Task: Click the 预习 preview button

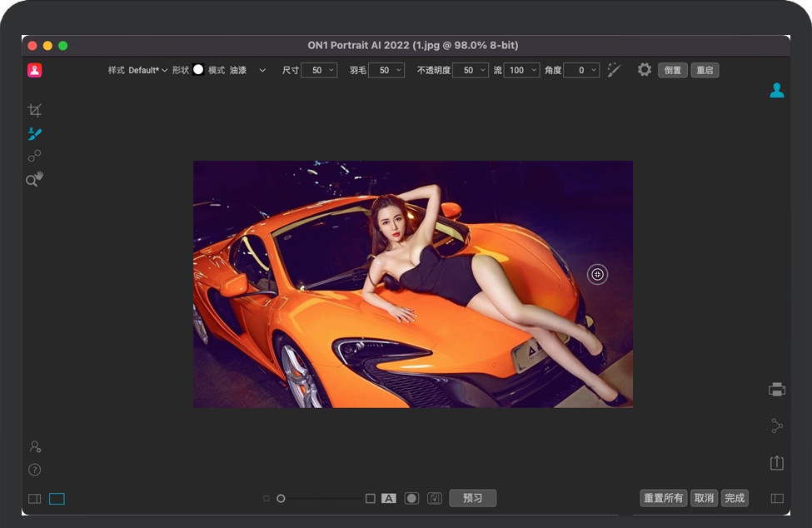Action: tap(472, 498)
